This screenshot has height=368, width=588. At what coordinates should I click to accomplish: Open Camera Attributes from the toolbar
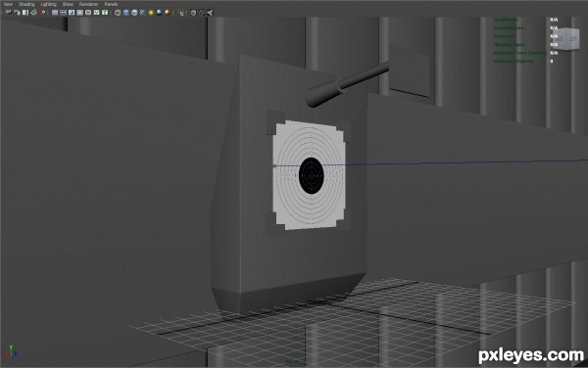18,13
